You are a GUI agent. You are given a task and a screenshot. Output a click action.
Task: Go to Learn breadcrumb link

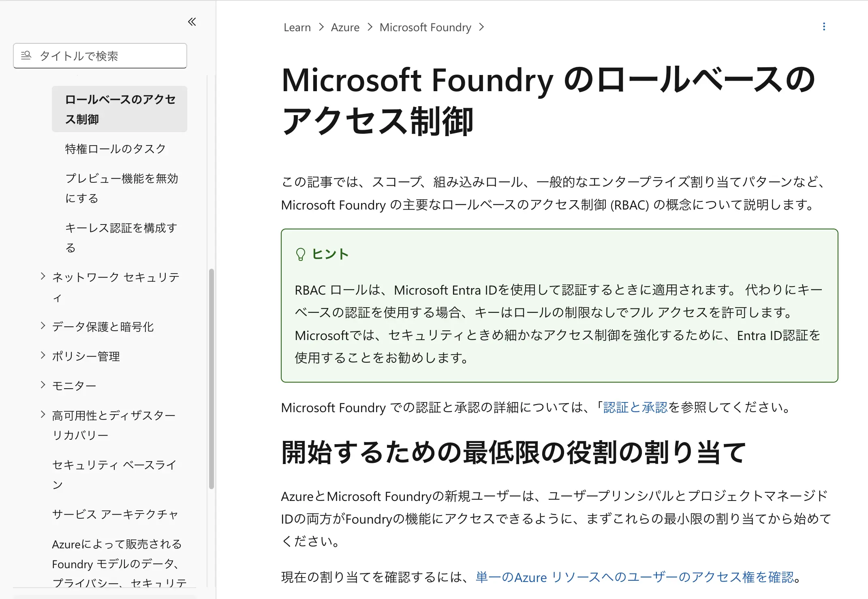point(297,27)
